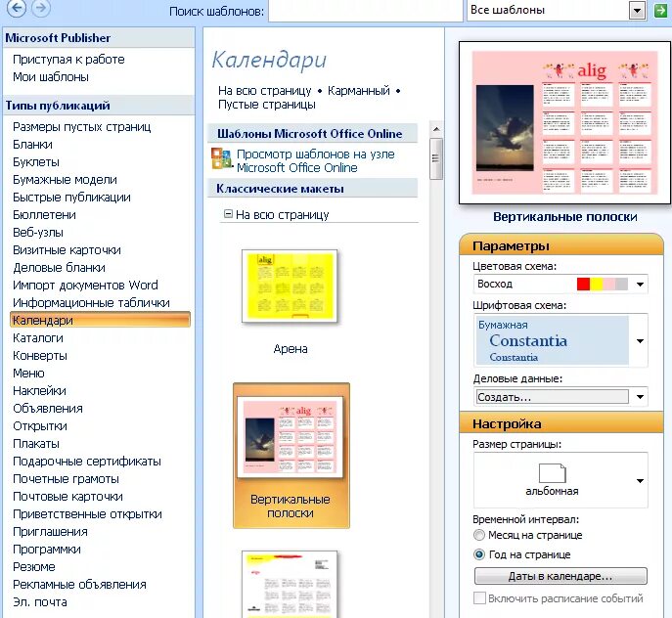
Task: Select 'Деловые бланки' in the list
Action: point(59,267)
